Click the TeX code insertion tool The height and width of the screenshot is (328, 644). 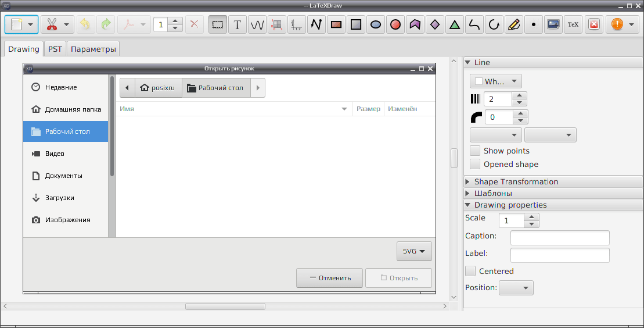(573, 24)
